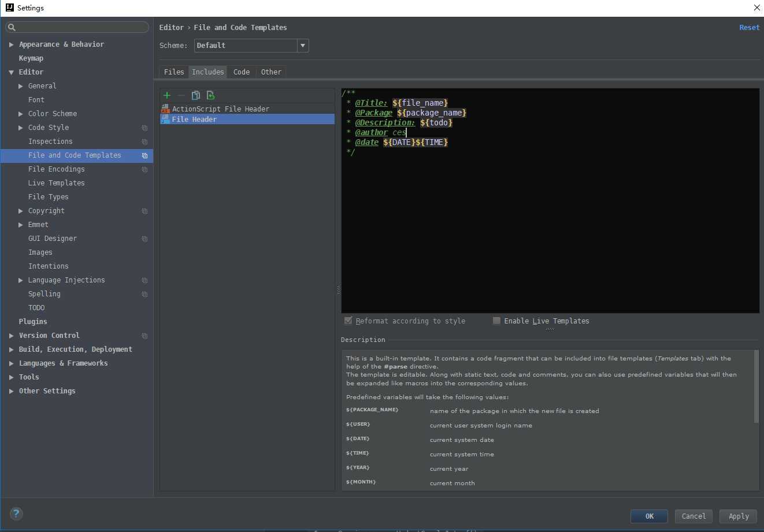Click the ActionScript File Header file icon

[x=165, y=109]
